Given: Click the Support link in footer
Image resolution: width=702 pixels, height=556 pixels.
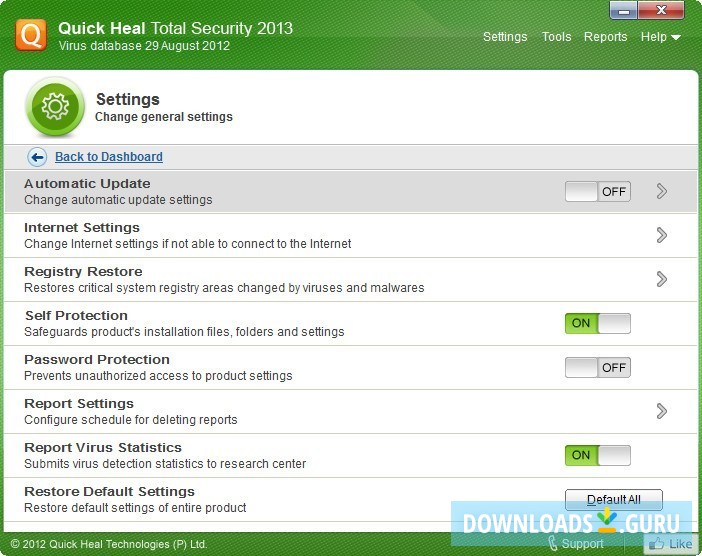Looking at the screenshot, I should [x=582, y=543].
